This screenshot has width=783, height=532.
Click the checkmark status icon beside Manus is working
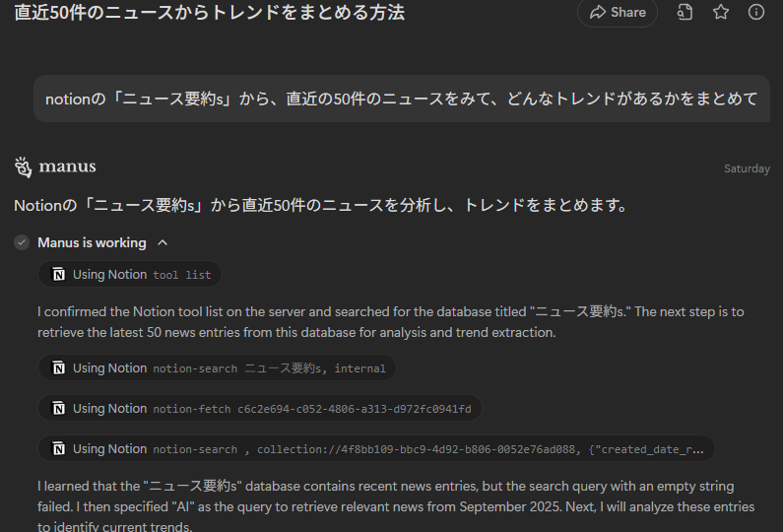click(22, 242)
